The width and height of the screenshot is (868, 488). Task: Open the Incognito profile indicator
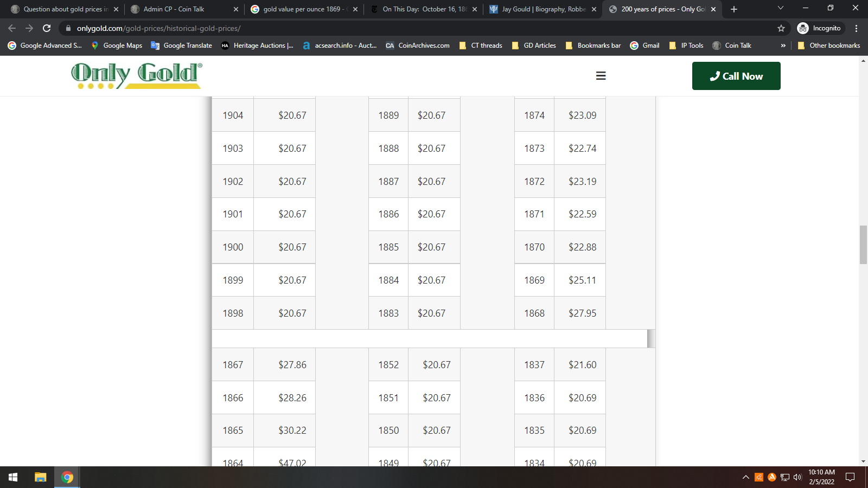point(819,28)
